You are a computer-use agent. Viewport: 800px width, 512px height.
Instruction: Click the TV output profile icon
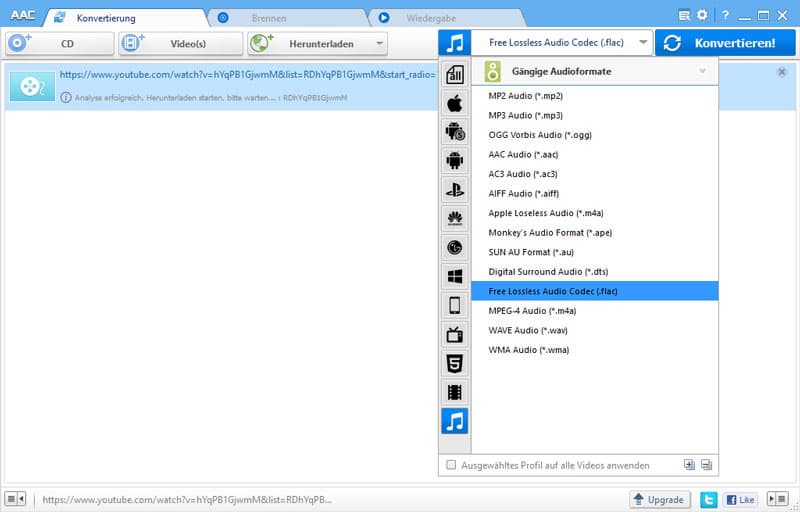coord(455,334)
